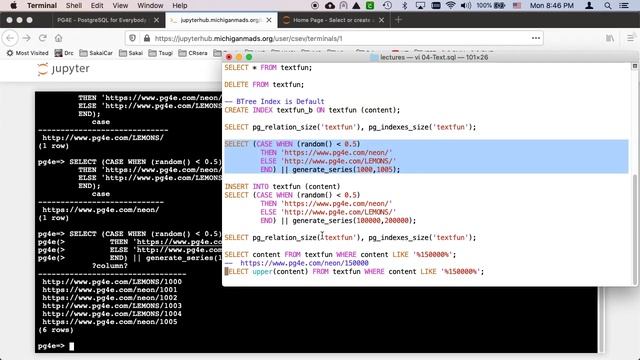The image size is (640, 360).
Task: Click the Bluetooth menu bar icon
Action: (x=404, y=5)
